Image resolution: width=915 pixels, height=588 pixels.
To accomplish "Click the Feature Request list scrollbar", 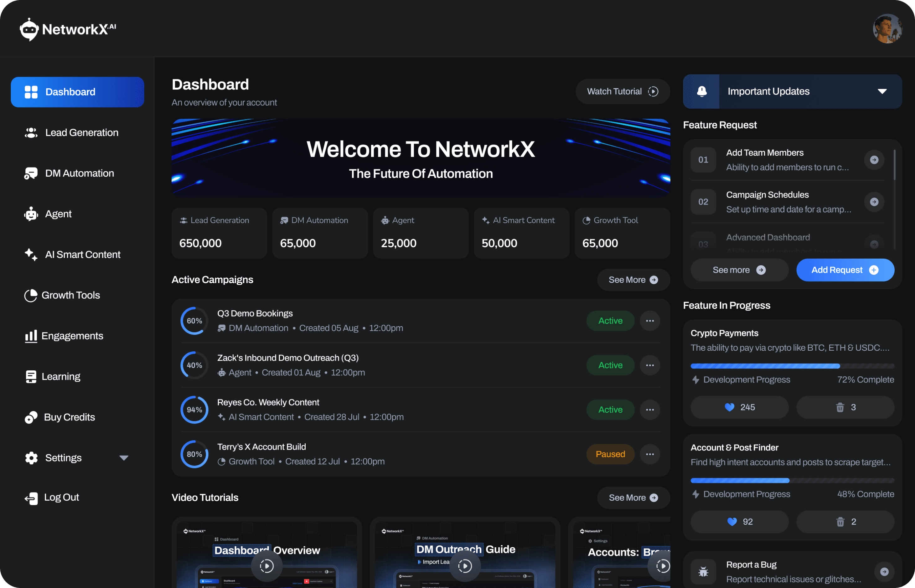I will point(894,165).
